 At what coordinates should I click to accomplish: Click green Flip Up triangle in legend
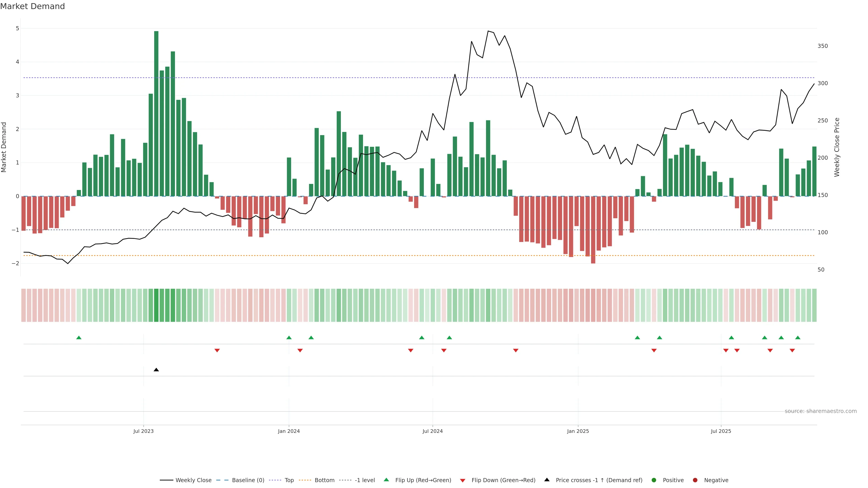point(387,480)
